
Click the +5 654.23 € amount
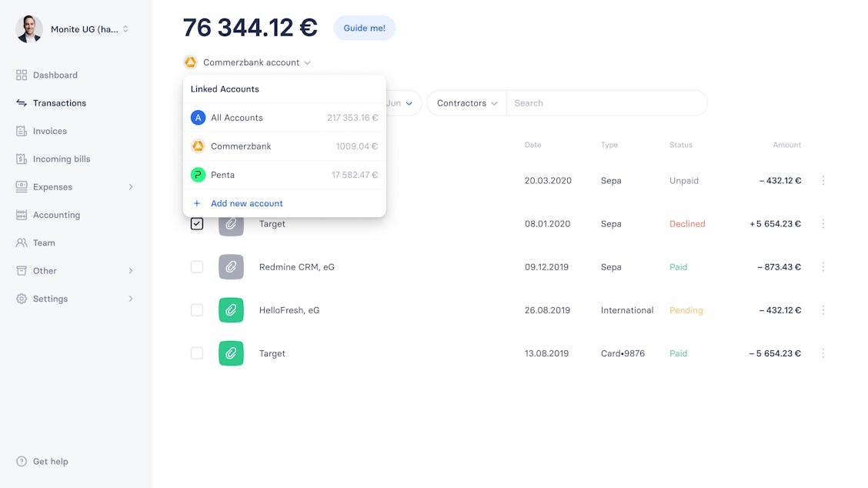(775, 224)
